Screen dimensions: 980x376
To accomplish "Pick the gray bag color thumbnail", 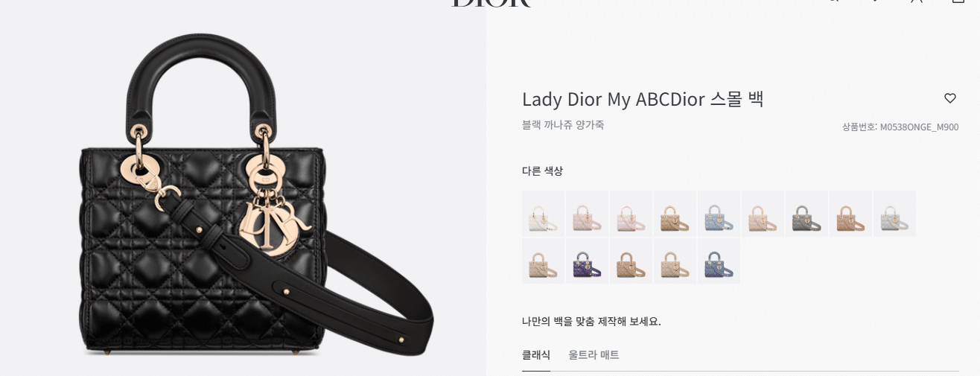I will pos(806,214).
